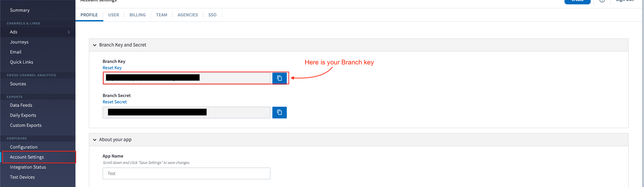Navigate to Quick Links

point(21,62)
